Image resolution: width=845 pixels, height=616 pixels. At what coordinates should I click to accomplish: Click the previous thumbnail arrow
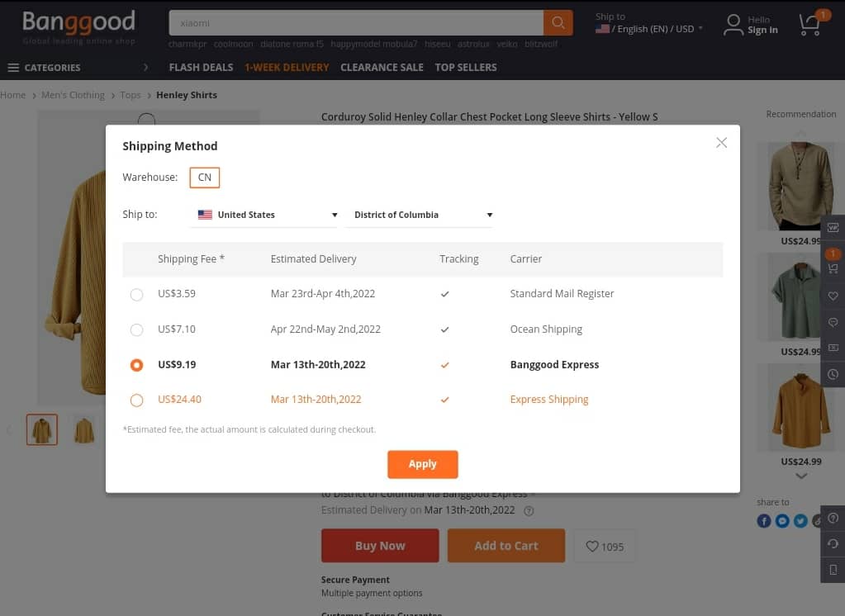point(8,429)
